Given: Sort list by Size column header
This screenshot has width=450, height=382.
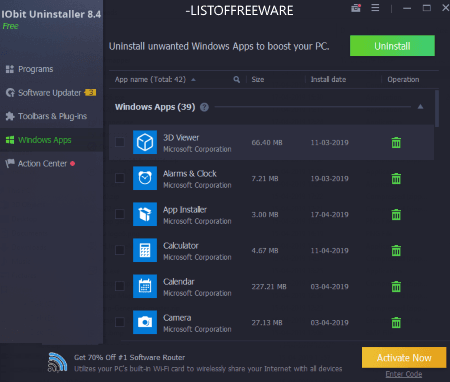Looking at the screenshot, I should [x=258, y=80].
